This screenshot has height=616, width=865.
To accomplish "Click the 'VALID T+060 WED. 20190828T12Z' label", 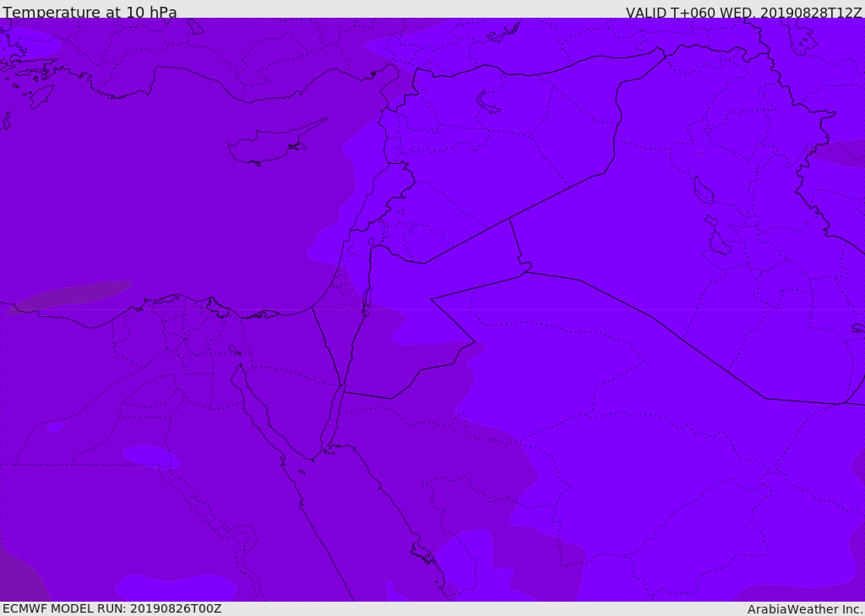I will 743,13.
